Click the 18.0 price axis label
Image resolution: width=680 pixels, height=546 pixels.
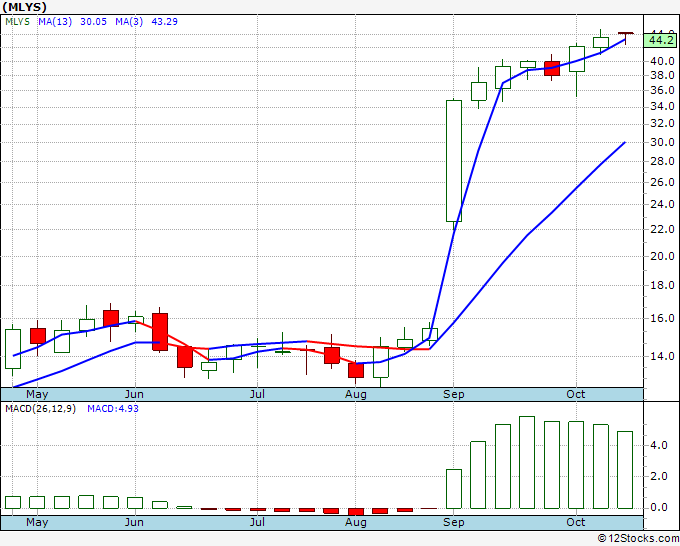tap(662, 285)
